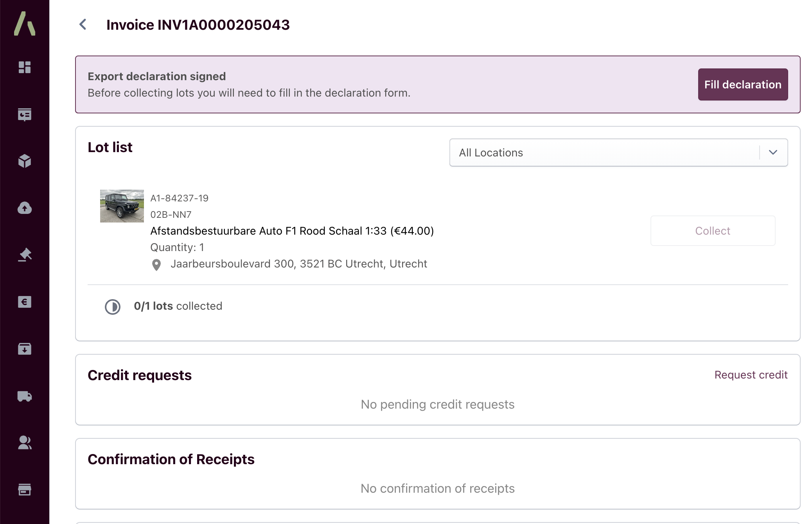Click the app logo at top left
The width and height of the screenshot is (812, 524).
25,23
